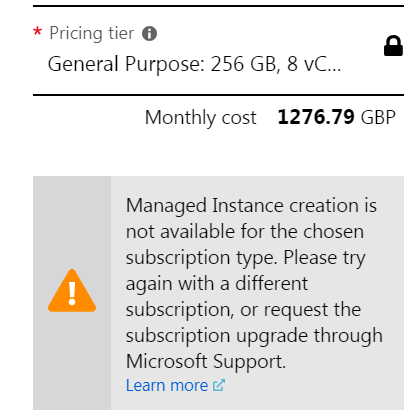Click the red required asterisk
This screenshot has height=418, width=414.
click(37, 32)
